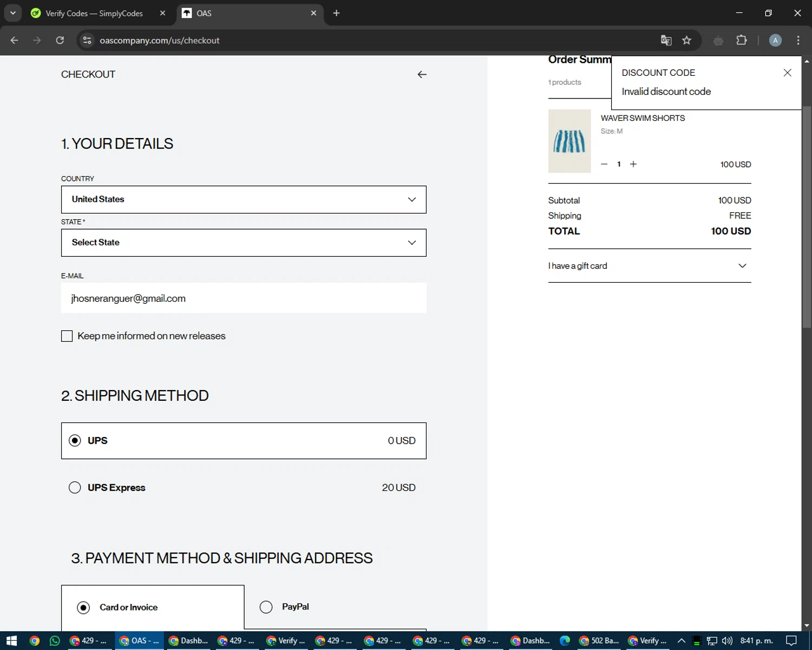
Task: Close the Verify Codes tab
Action: (x=162, y=13)
